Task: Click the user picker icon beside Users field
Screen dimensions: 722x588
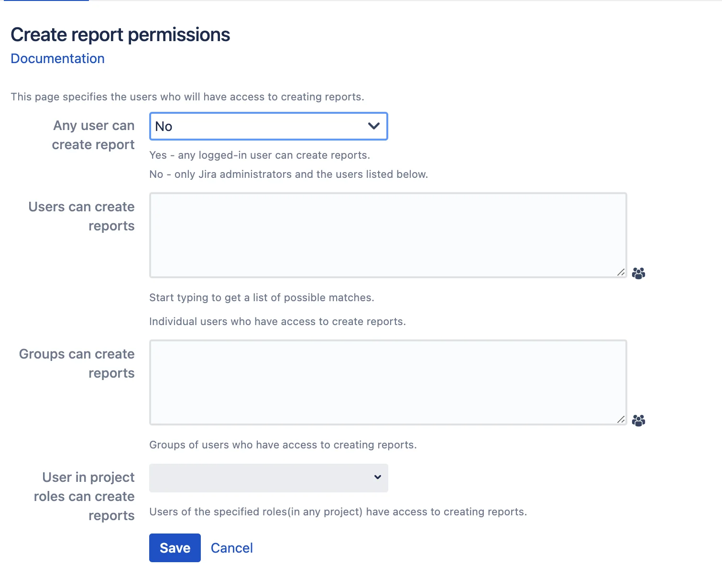Action: pos(638,273)
